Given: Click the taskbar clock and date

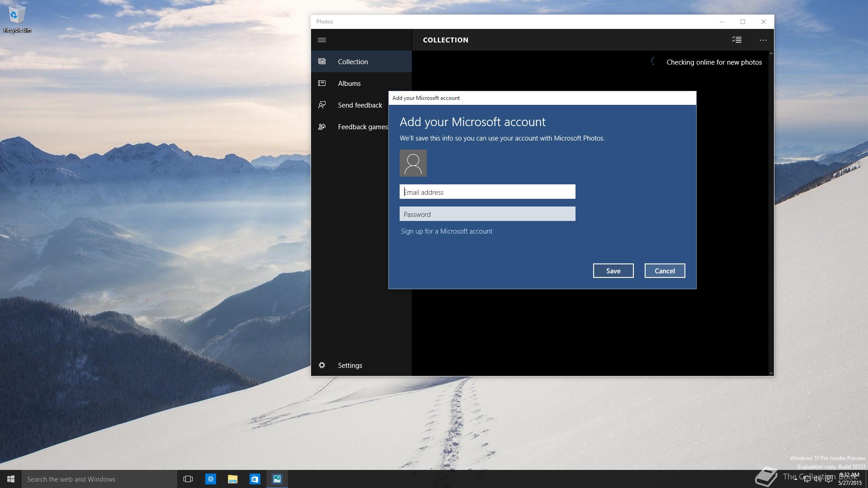Looking at the screenshot, I should click(x=850, y=479).
